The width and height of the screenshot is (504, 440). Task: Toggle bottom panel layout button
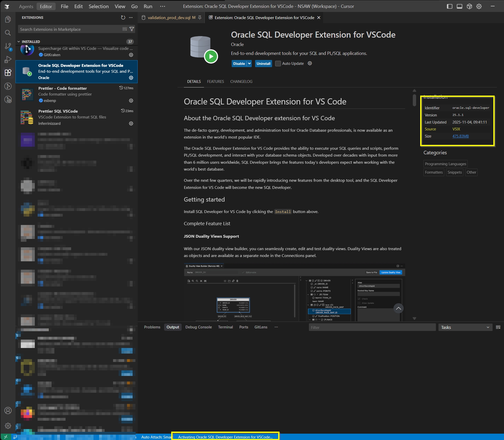coord(459,6)
